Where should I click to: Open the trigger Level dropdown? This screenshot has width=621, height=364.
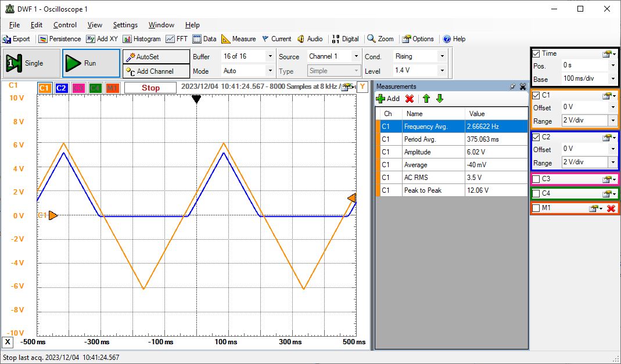[x=442, y=71]
